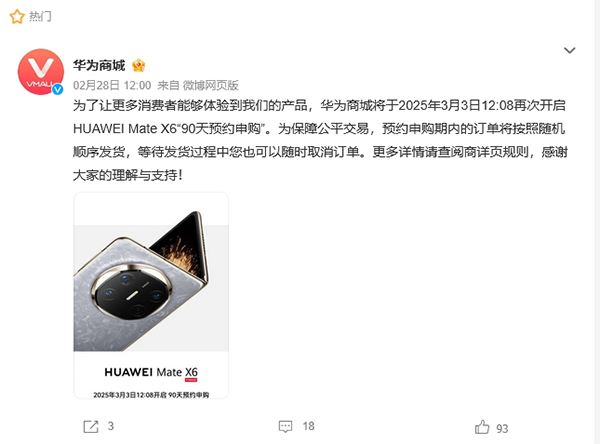Click the repost count 3
Viewport: 600px width, 444px height.
(111, 426)
